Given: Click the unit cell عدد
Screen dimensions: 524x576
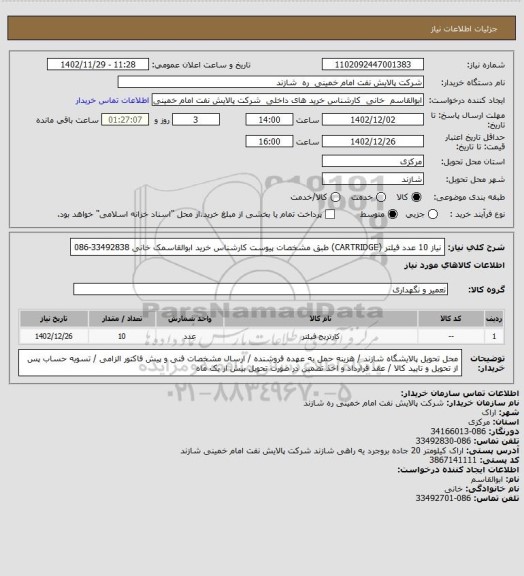Looking at the screenshot, I should point(190,336).
